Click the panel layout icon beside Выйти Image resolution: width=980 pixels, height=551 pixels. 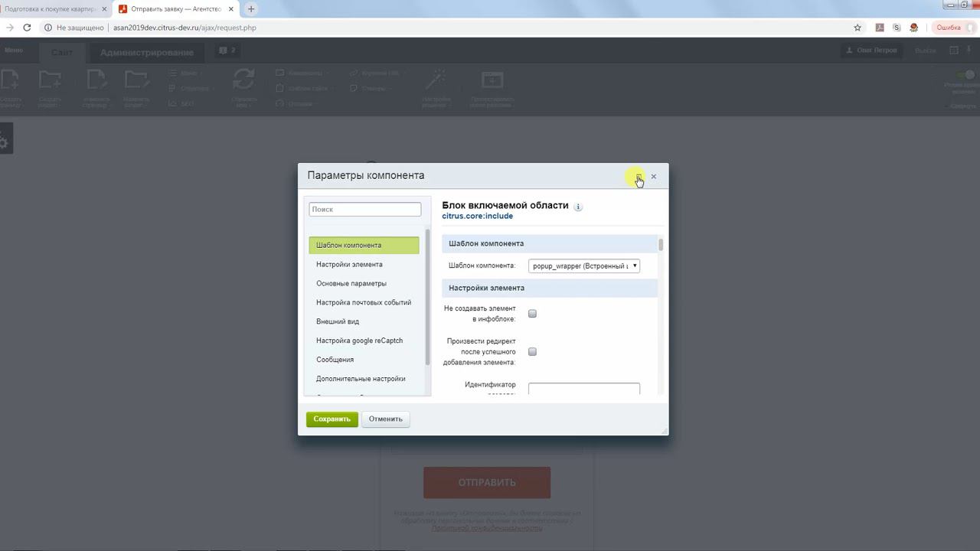(954, 51)
